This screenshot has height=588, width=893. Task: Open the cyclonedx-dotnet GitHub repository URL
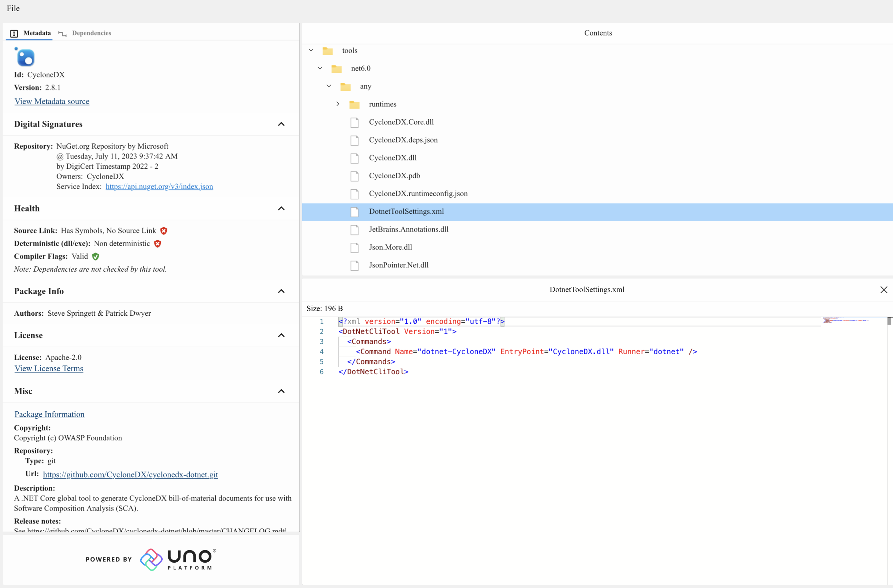[130, 475]
